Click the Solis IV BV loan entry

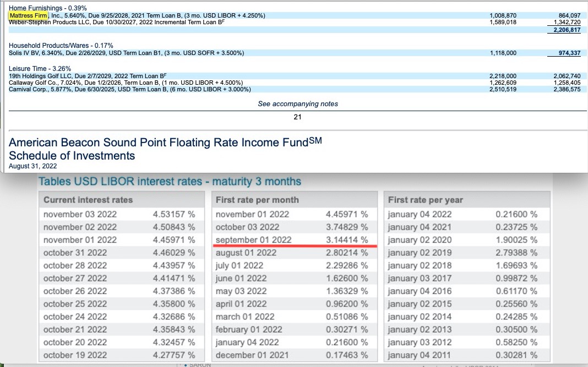tap(127, 53)
